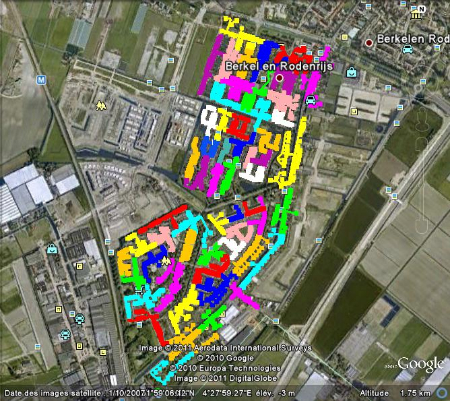Viewport: 450px width, 401px height.
Task: Click the Berkelen Rod place name label
Action: [x=413, y=39]
